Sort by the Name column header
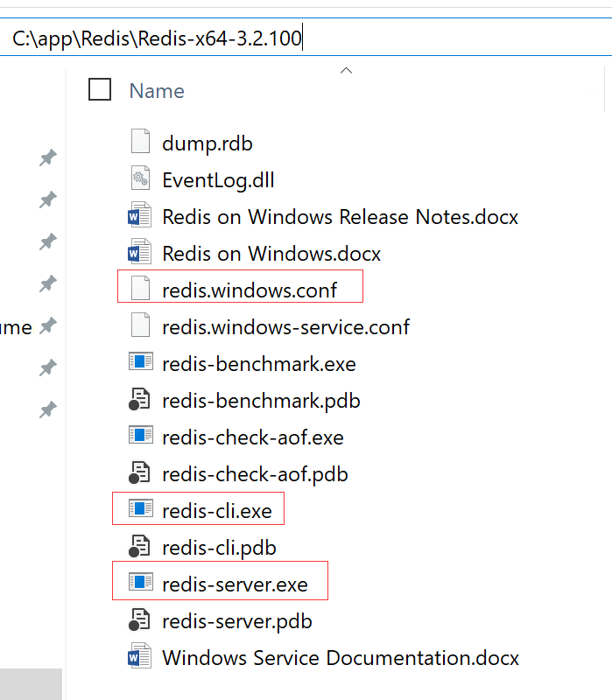This screenshot has width=612, height=700. click(157, 91)
